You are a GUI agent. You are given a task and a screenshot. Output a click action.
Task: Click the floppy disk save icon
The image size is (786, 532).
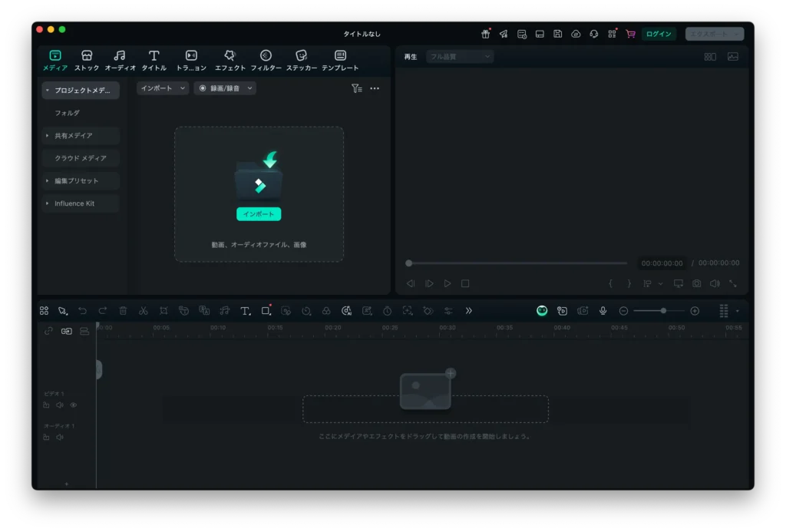[557, 34]
